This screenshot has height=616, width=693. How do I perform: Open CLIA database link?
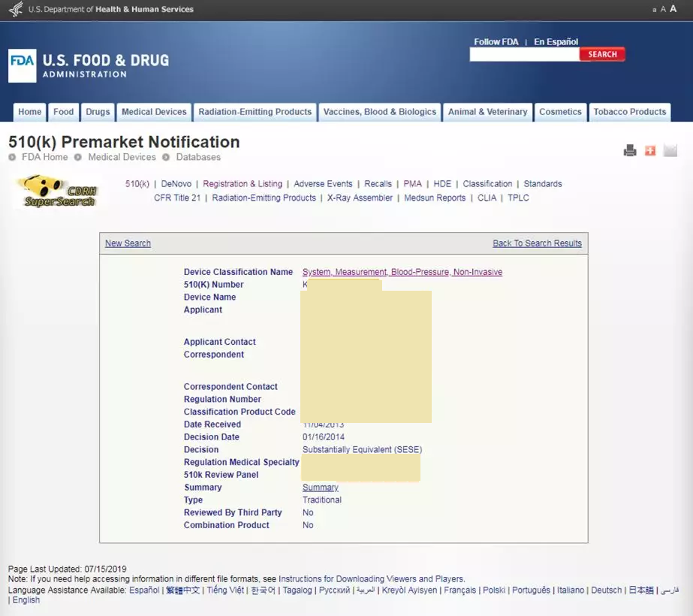click(487, 198)
